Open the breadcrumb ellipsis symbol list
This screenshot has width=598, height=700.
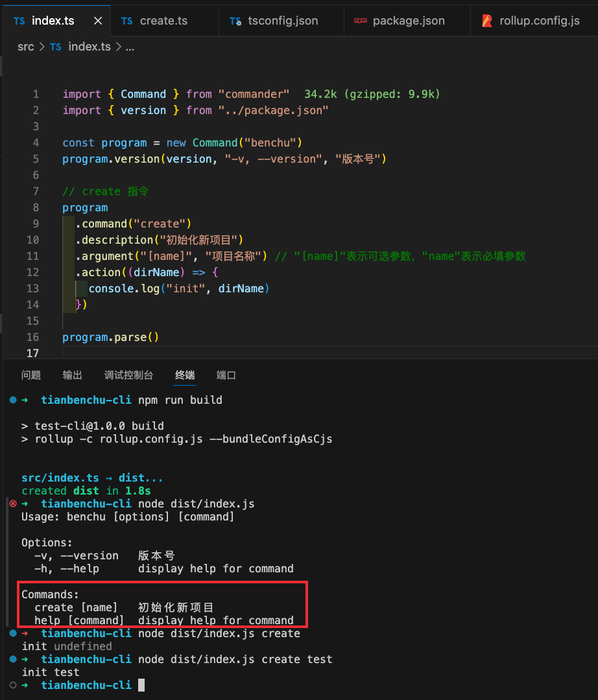tap(130, 47)
